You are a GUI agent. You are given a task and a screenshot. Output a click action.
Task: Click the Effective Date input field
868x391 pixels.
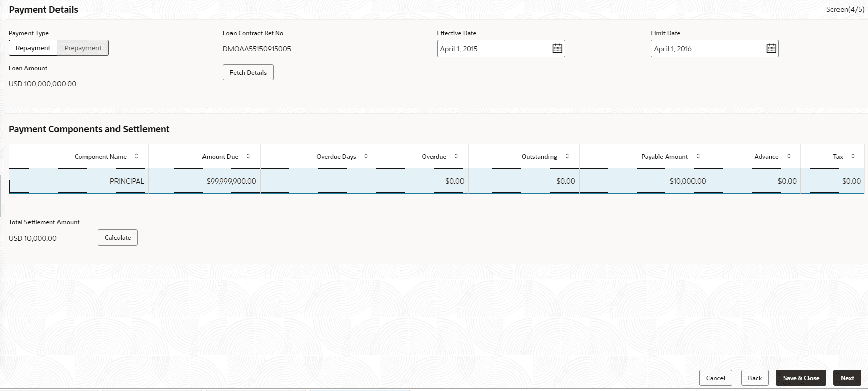coord(494,49)
